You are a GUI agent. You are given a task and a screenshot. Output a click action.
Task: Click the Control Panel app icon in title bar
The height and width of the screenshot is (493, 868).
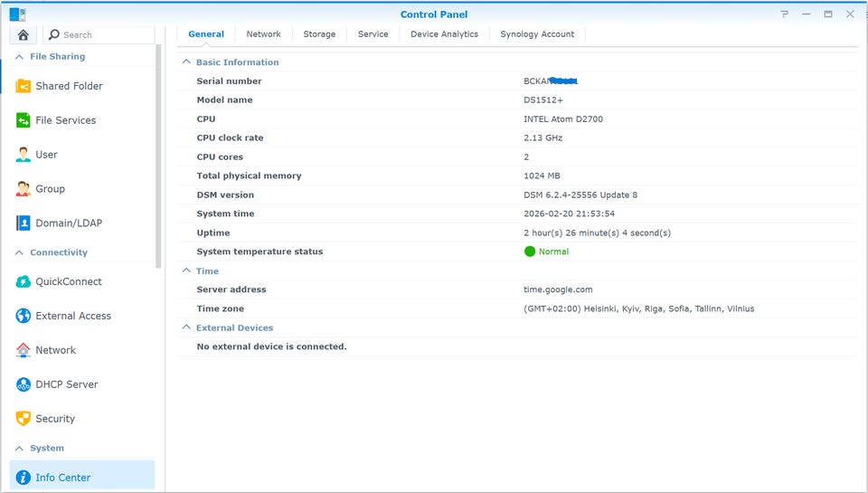tap(18, 14)
